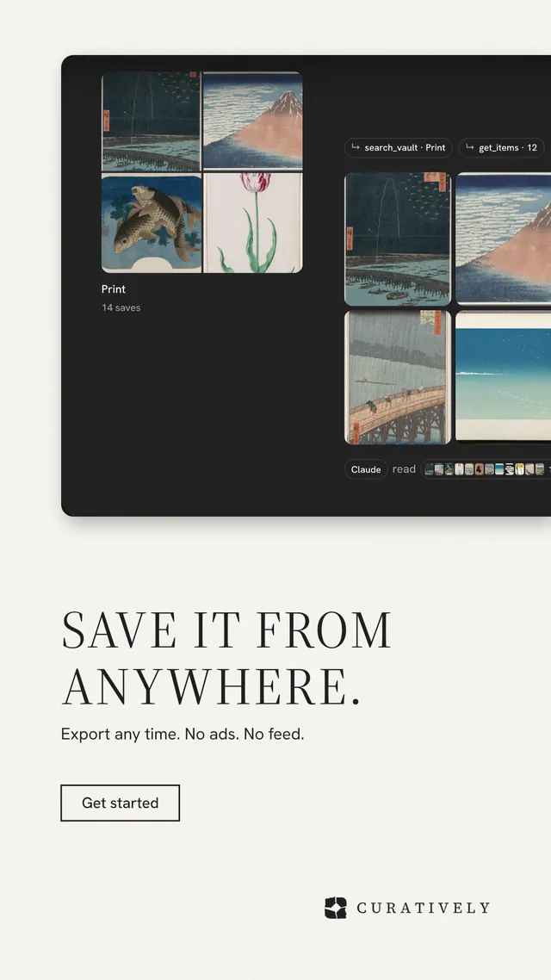Click the CURATIVELY brand name

pos(423,908)
